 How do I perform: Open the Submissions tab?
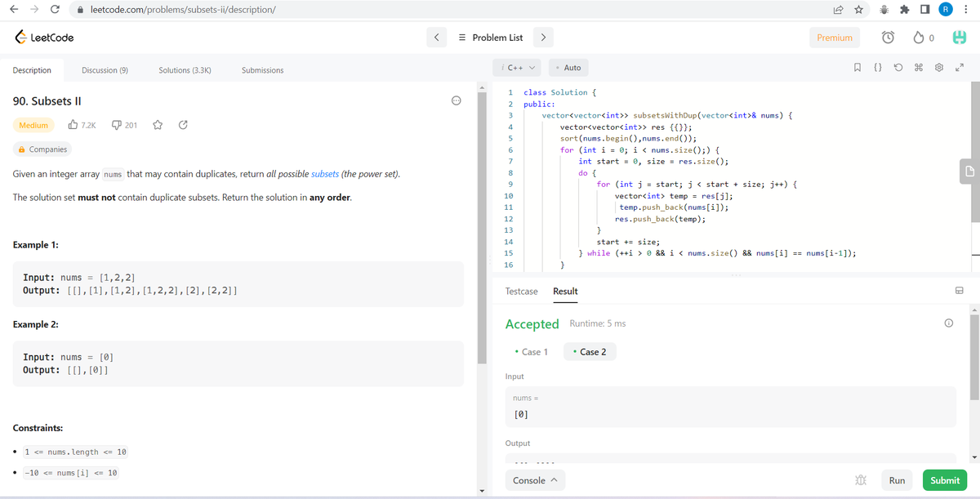(263, 70)
